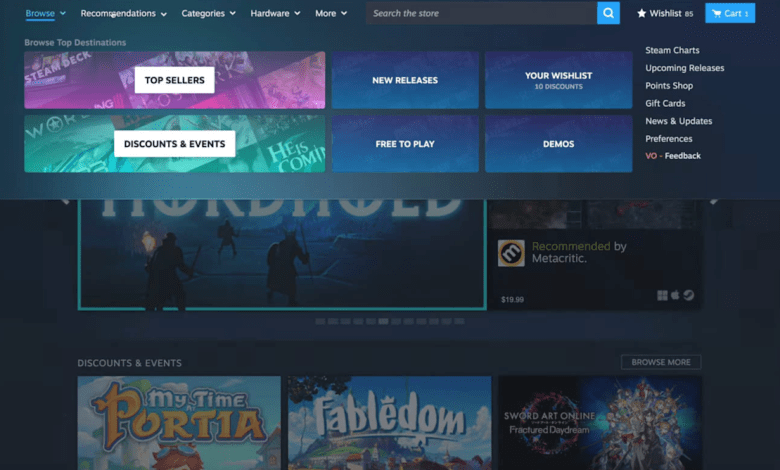This screenshot has height=470, width=780.
Task: Visit the Points Shop link
Action: pos(669,86)
